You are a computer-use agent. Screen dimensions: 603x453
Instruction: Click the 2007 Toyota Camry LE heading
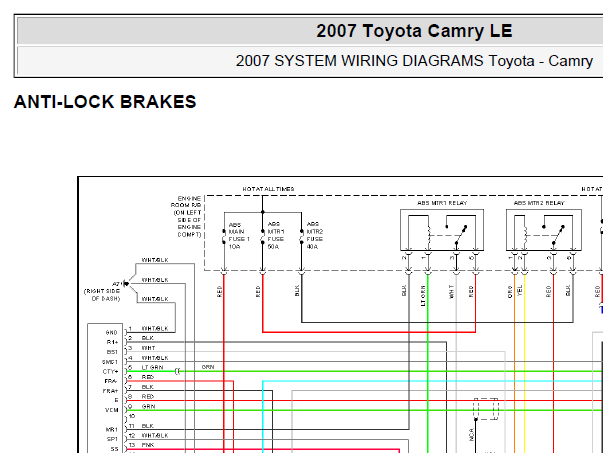click(414, 31)
